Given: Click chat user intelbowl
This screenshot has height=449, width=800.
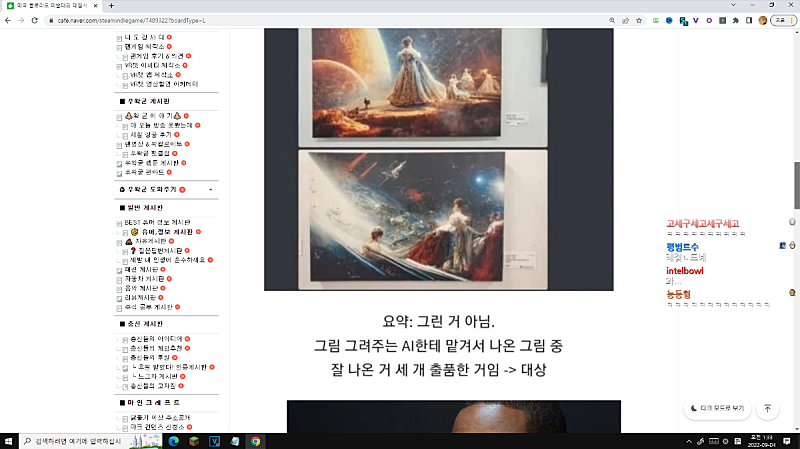Looking at the screenshot, I should (685, 271).
